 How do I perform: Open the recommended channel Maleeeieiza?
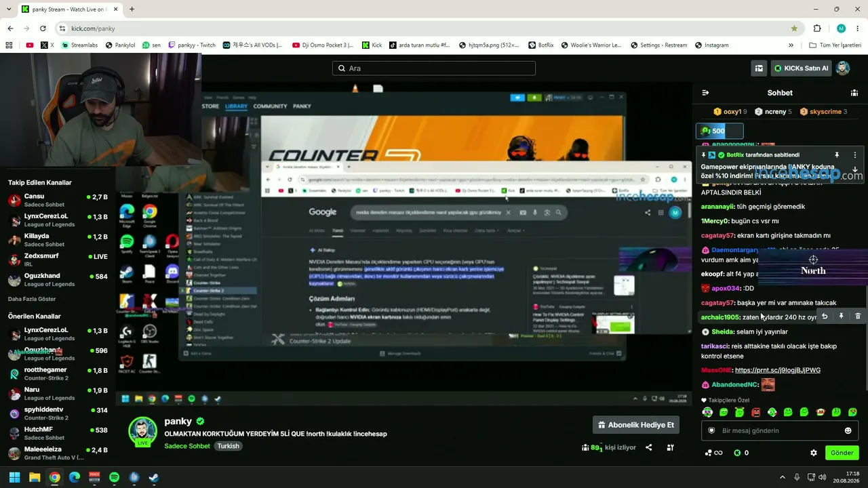click(57, 453)
